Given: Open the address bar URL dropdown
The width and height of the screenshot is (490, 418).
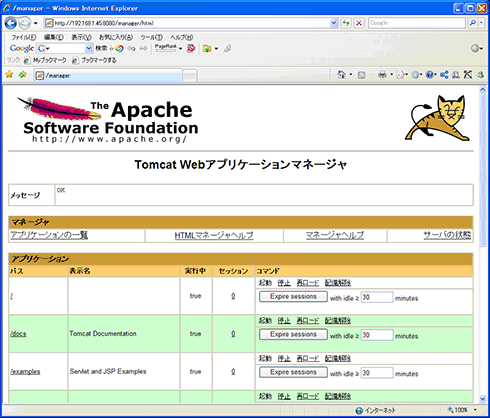Looking at the screenshot, I should point(334,23).
